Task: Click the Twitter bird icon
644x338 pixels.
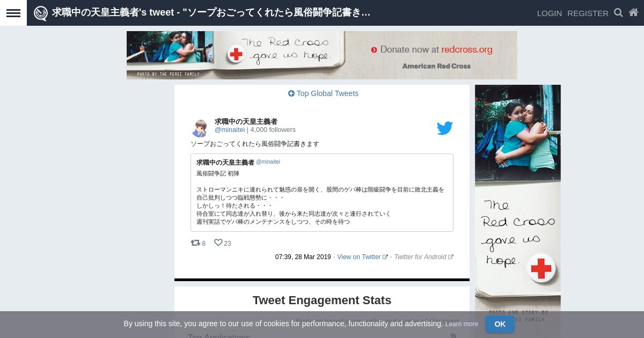Action: (x=444, y=128)
